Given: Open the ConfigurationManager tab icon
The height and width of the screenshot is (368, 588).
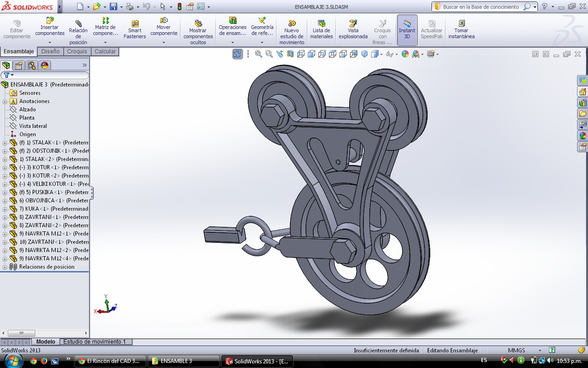Looking at the screenshot, I should click(x=32, y=65).
